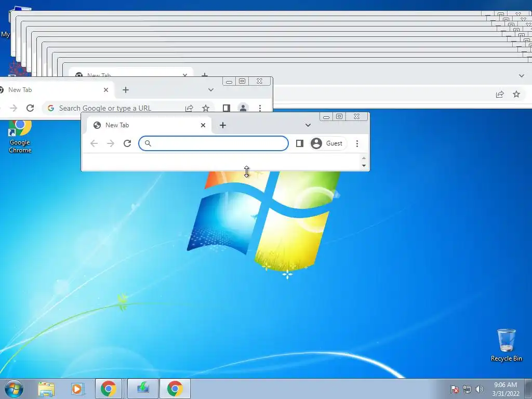532x399 pixels.
Task: Expand tab search chevron in Guest window
Action: coord(308,125)
